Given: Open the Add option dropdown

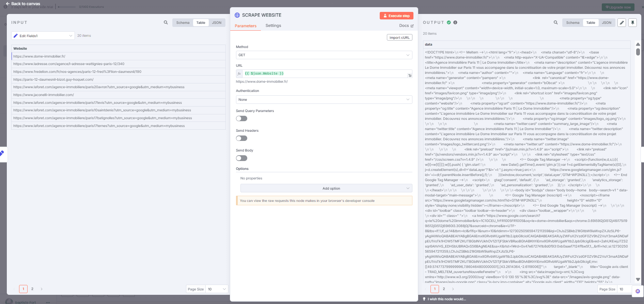Looking at the screenshot, I should point(326,188).
